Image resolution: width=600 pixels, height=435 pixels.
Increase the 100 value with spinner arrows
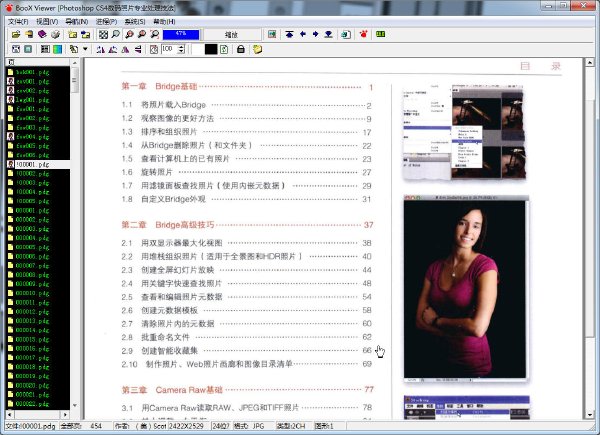[181, 47]
